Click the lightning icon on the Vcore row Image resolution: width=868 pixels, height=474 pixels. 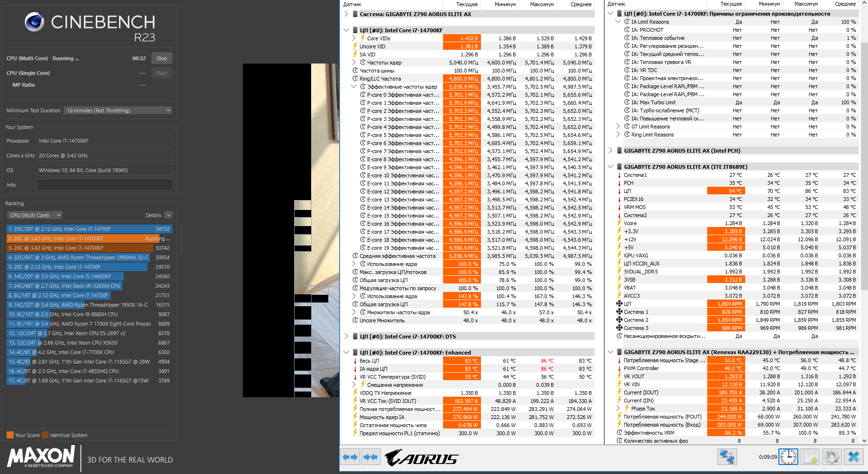point(619,223)
